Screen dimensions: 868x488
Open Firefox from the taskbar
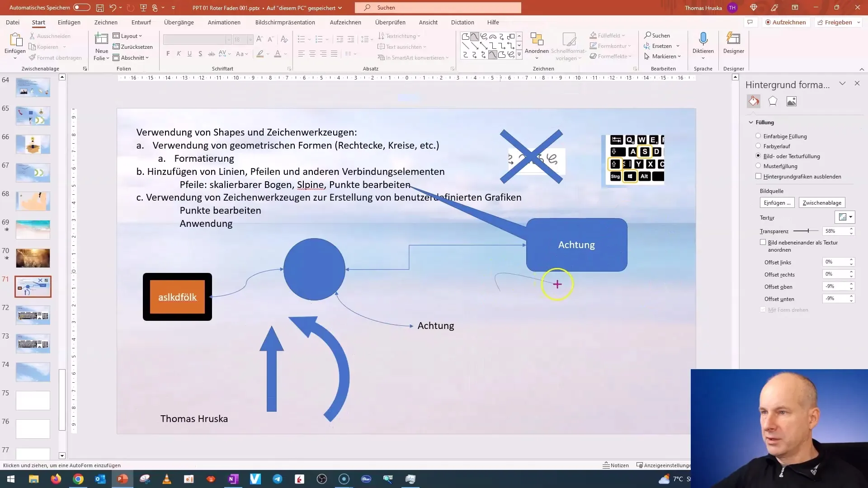(56, 479)
